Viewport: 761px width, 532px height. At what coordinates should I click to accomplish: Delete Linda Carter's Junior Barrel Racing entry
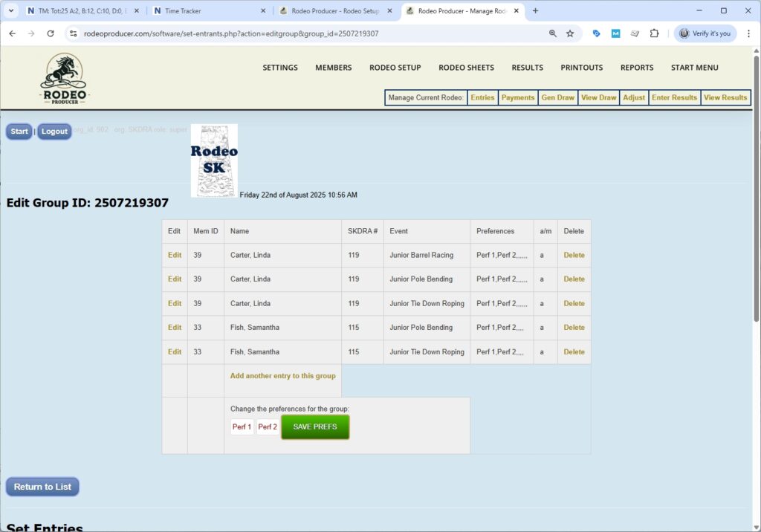[x=574, y=255]
